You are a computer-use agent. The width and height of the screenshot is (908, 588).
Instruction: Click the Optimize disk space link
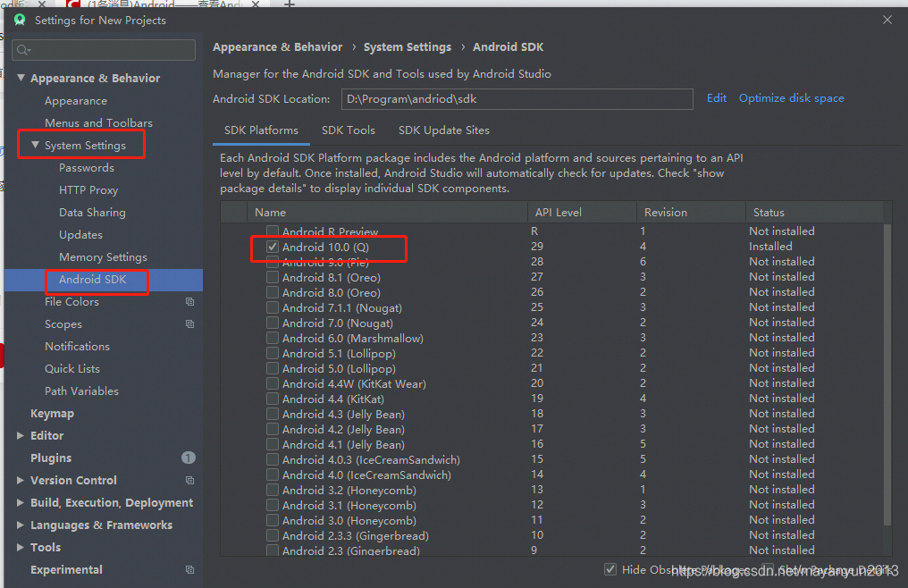point(791,98)
